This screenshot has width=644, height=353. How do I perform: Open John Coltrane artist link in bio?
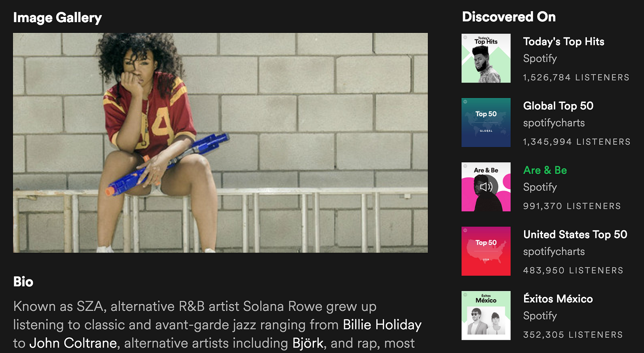[73, 343]
